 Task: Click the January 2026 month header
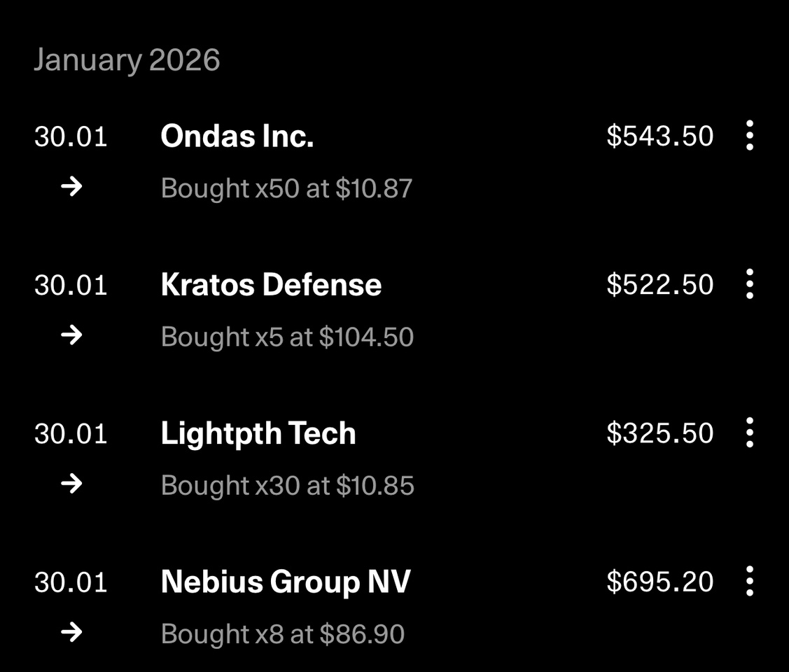(x=127, y=60)
